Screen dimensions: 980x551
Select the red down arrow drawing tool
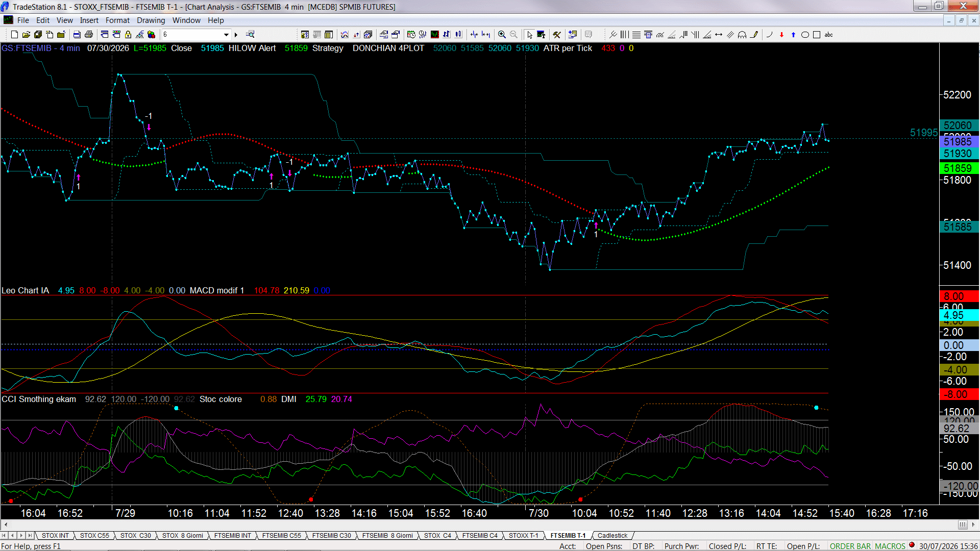[x=781, y=35]
